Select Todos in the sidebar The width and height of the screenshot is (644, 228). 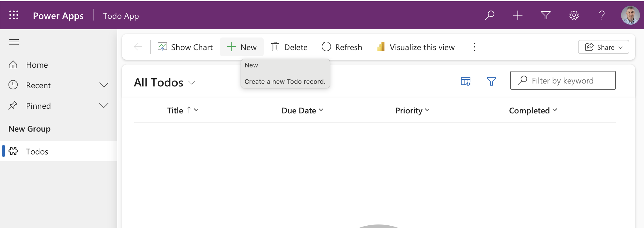[x=59, y=151]
